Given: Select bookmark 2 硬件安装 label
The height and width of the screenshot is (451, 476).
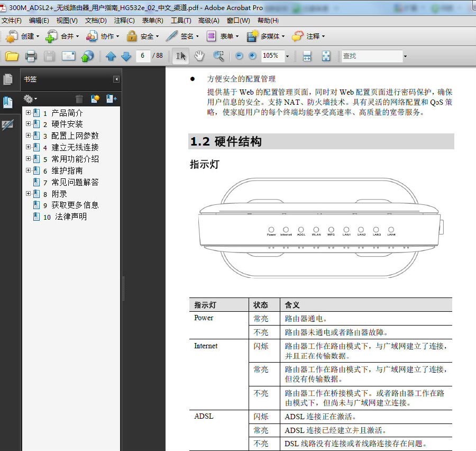Looking at the screenshot, I should coord(63,124).
